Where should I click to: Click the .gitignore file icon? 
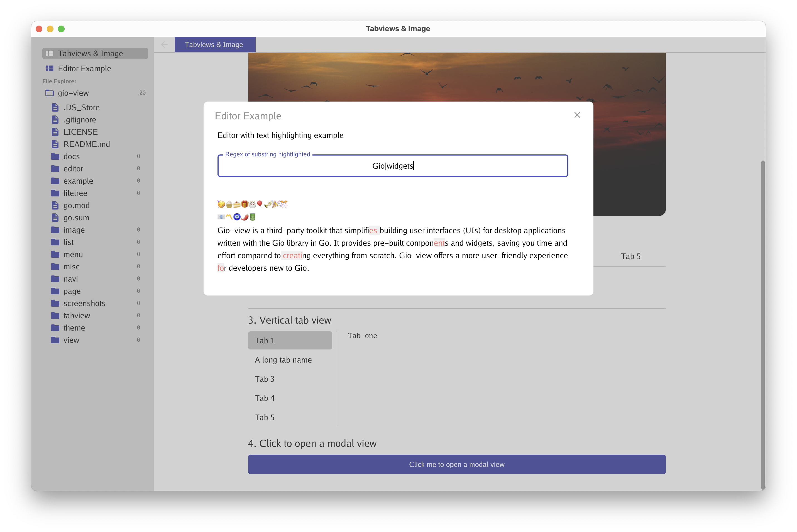point(55,120)
